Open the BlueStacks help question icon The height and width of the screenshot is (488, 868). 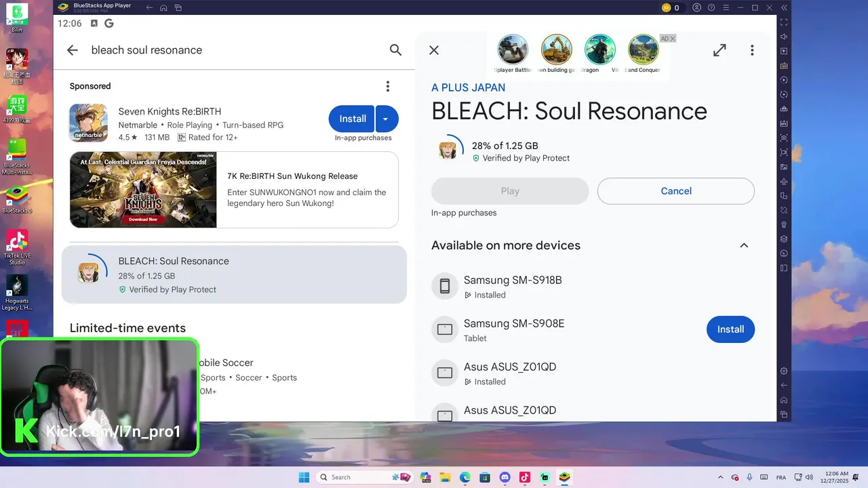tap(711, 7)
